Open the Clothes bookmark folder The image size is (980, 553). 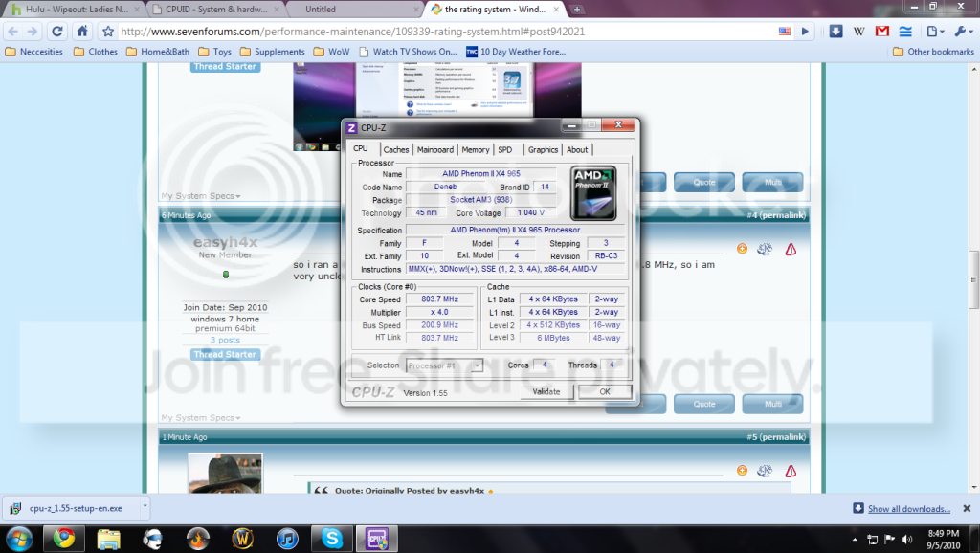click(96, 52)
